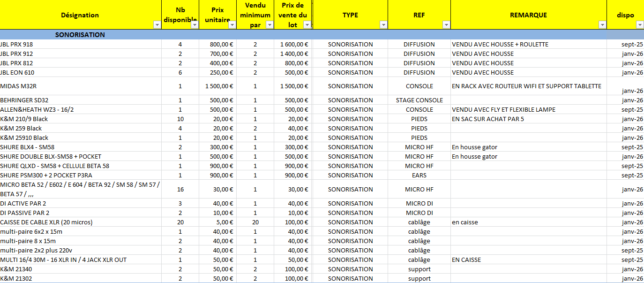Click the 10,00 € lot price cell

coord(293,213)
